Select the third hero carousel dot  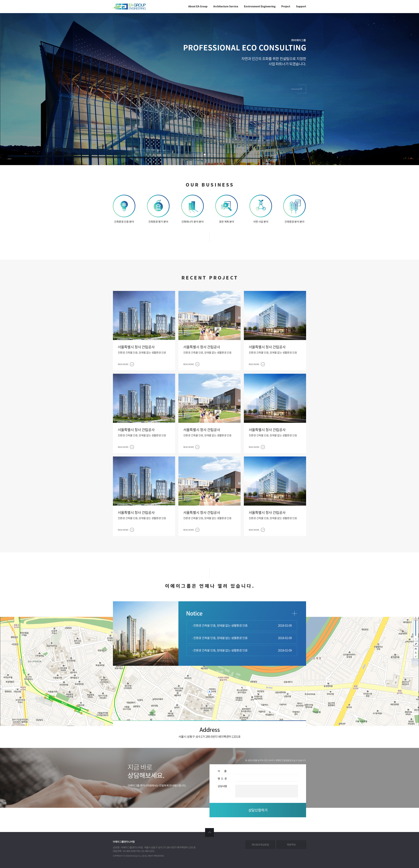[x=214, y=154]
